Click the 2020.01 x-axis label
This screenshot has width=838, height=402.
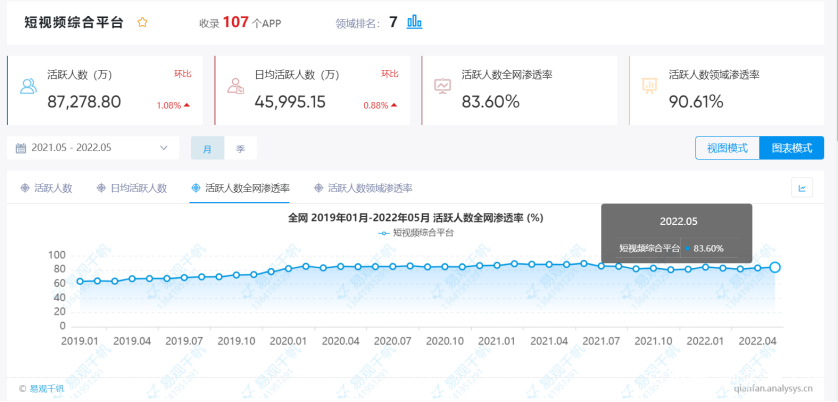click(288, 341)
